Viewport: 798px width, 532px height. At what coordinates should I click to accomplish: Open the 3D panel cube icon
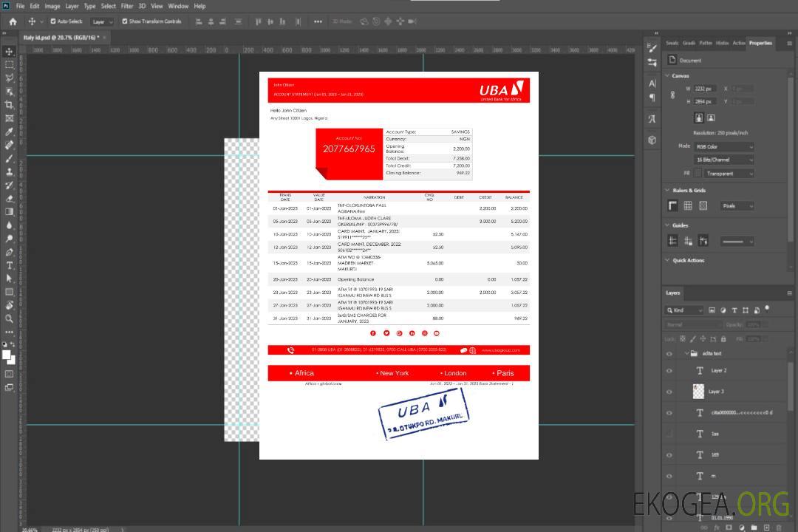(652, 140)
